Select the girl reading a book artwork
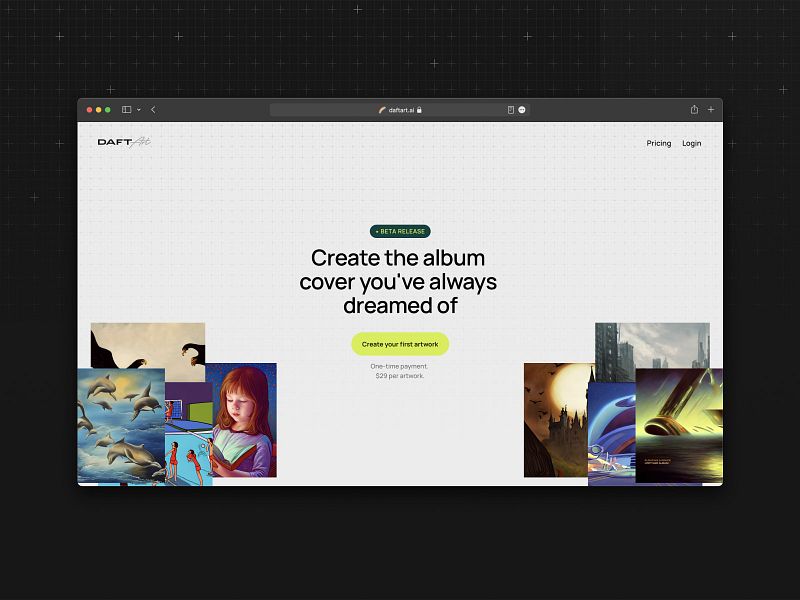Viewport: 800px width, 600px height. coord(245,420)
